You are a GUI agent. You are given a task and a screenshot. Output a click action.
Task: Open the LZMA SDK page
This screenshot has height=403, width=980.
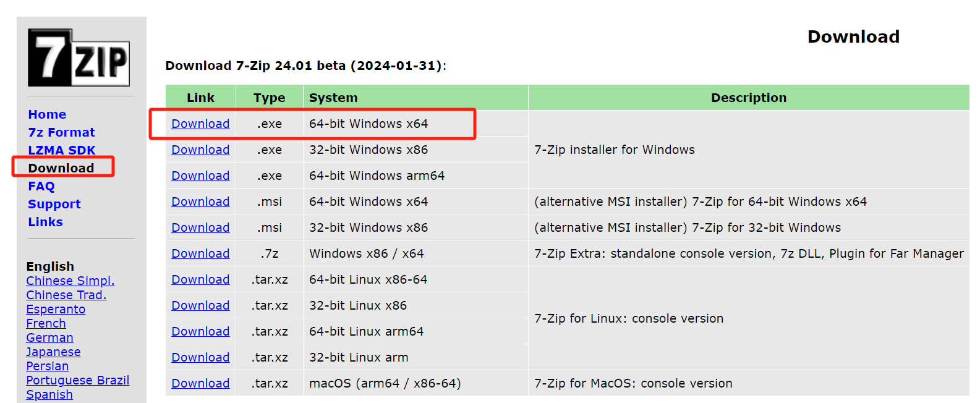62,150
